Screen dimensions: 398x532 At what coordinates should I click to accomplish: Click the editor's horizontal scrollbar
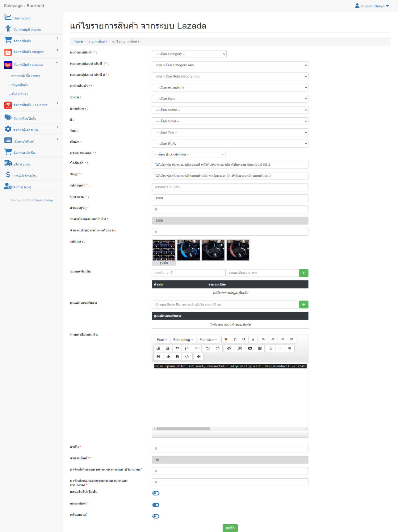(x=183, y=429)
